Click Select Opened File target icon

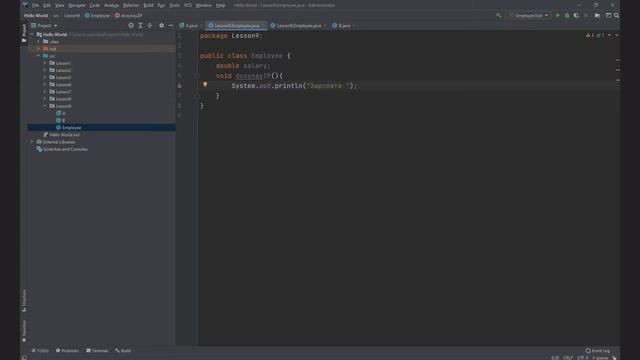click(131, 25)
